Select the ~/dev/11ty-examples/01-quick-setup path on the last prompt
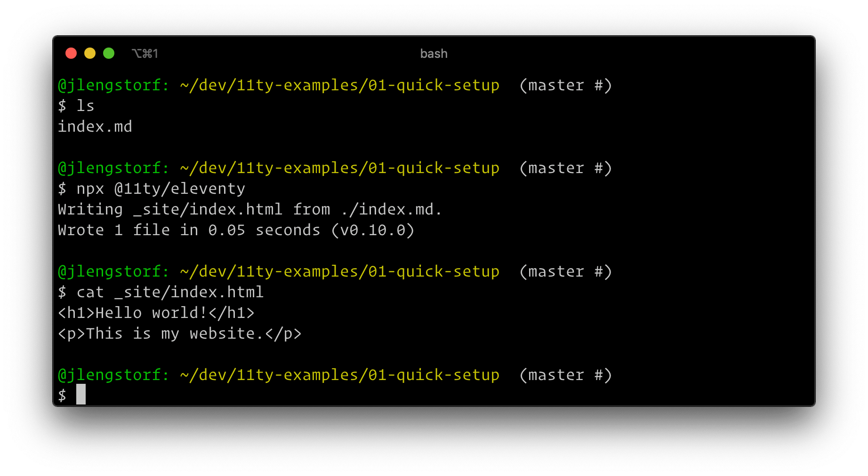 [x=339, y=374]
